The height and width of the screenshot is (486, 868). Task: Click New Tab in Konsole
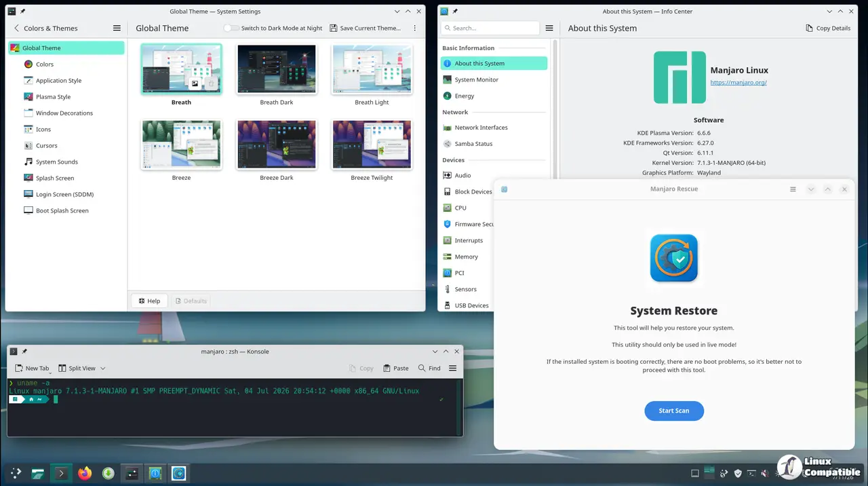32,369
